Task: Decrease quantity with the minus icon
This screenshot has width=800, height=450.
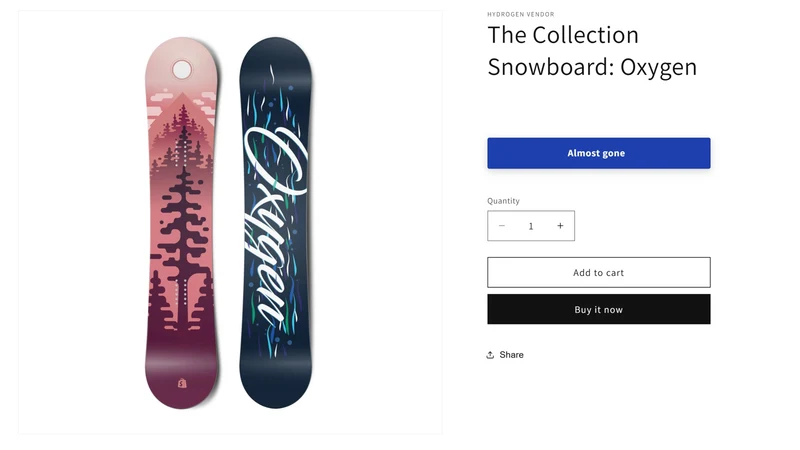Action: click(502, 226)
